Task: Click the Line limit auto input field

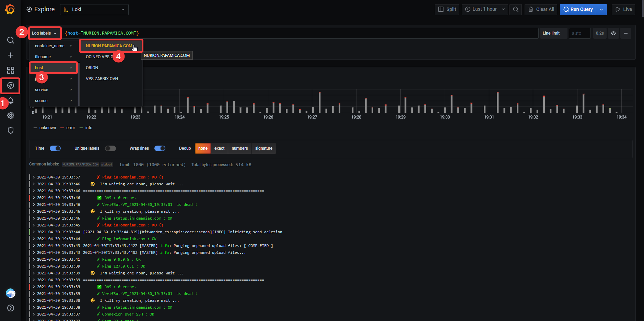Action: [579, 33]
